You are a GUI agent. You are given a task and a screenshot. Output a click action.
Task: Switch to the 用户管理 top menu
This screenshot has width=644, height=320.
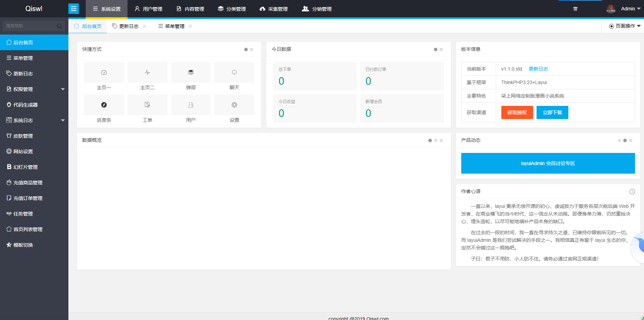click(x=148, y=9)
